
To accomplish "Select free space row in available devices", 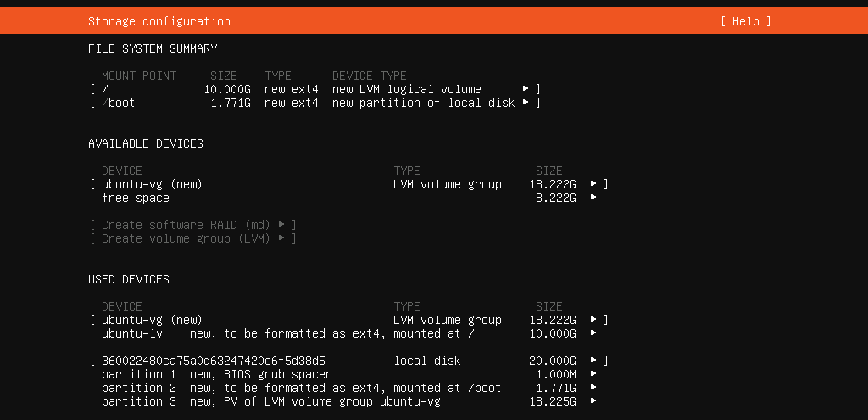I will pos(339,198).
